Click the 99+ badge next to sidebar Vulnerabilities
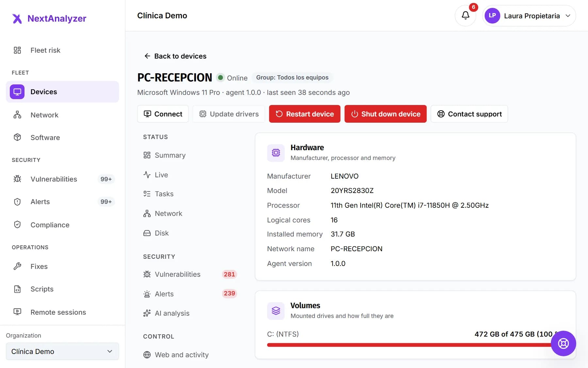Viewport: 588px width, 368px height. pos(106,179)
